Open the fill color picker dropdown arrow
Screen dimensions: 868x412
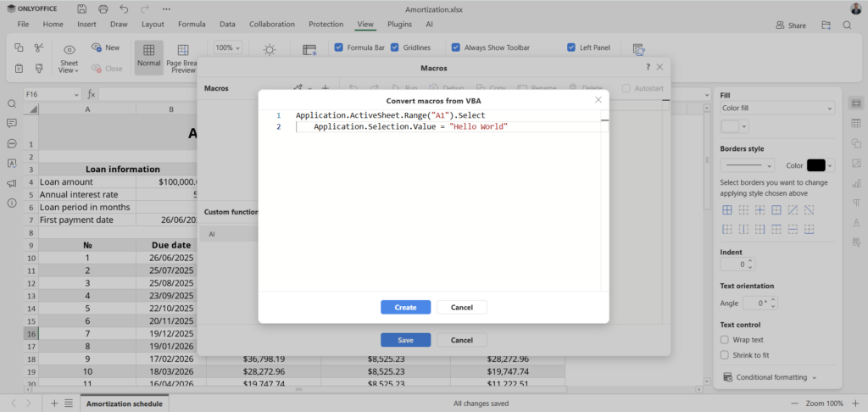tap(744, 126)
